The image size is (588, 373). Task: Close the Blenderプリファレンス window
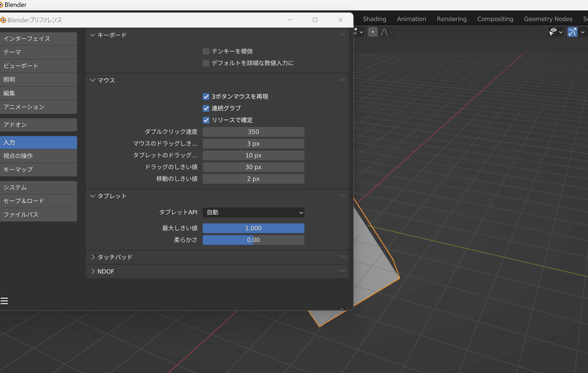click(x=341, y=20)
